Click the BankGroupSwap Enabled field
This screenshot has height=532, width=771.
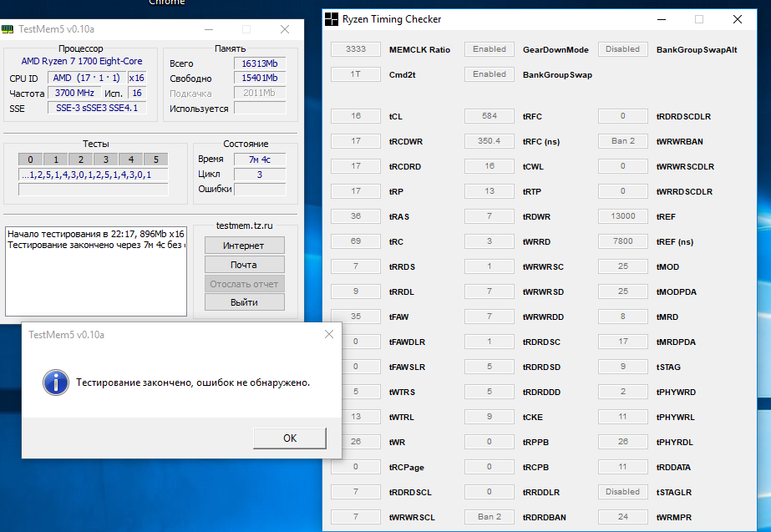pos(489,74)
